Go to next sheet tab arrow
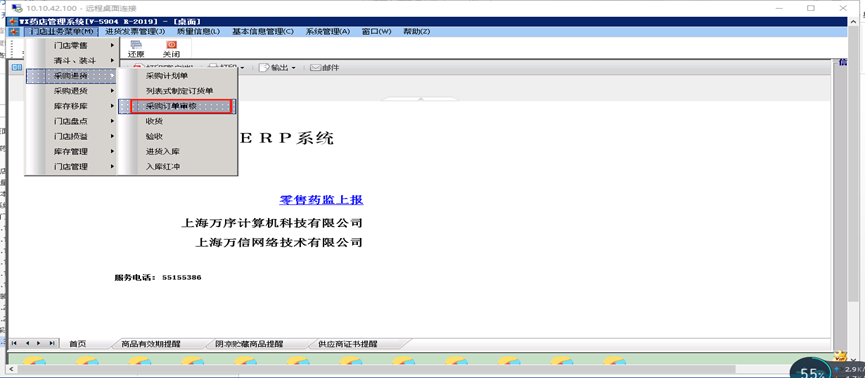The image size is (865, 378). coord(39,343)
